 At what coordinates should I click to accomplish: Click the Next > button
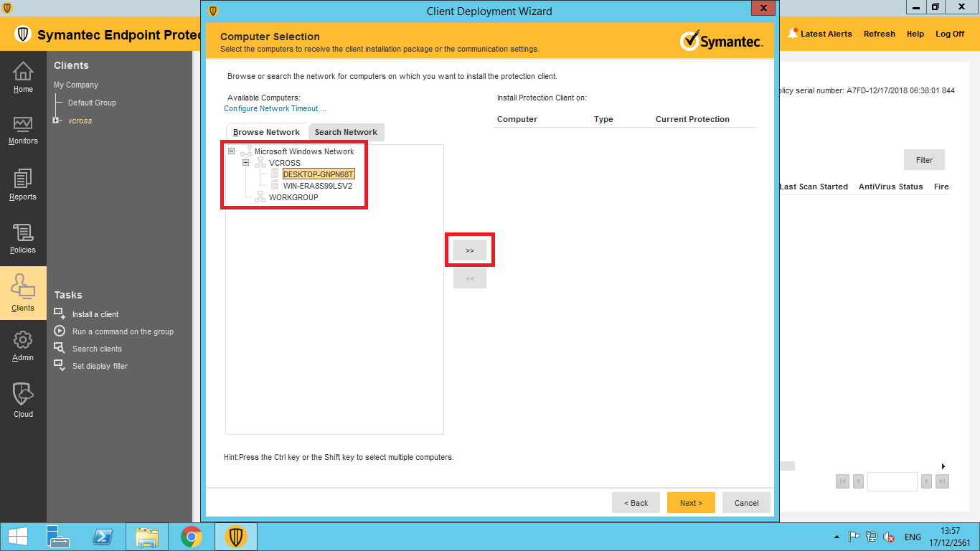point(690,503)
